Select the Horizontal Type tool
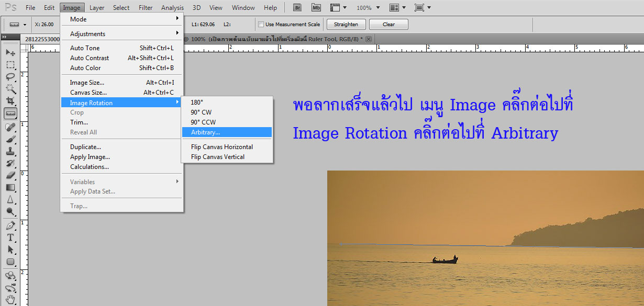Image resolution: width=644 pixels, height=306 pixels. coord(10,237)
